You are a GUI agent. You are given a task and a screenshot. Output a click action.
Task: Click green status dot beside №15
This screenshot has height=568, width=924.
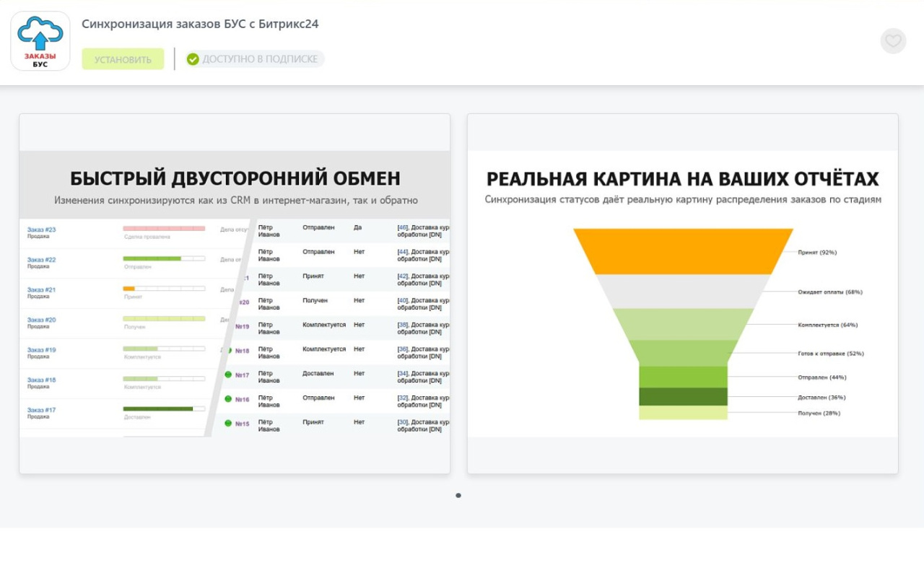pyautogui.click(x=228, y=423)
